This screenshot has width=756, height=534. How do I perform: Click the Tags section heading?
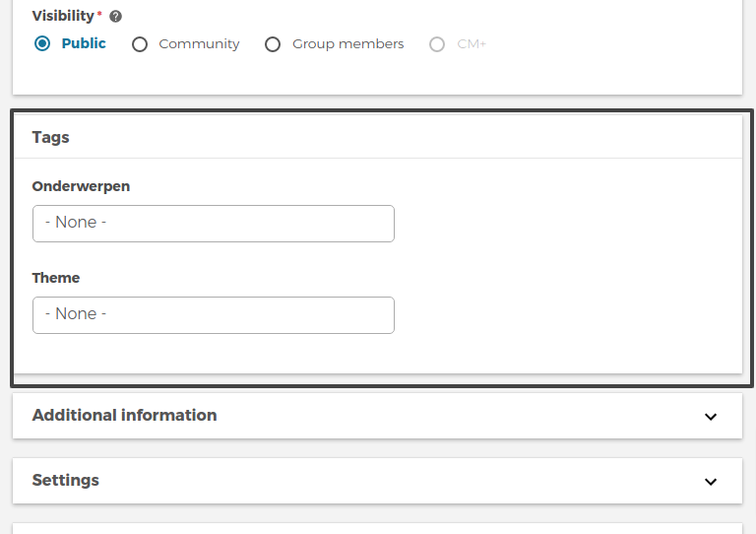point(51,137)
